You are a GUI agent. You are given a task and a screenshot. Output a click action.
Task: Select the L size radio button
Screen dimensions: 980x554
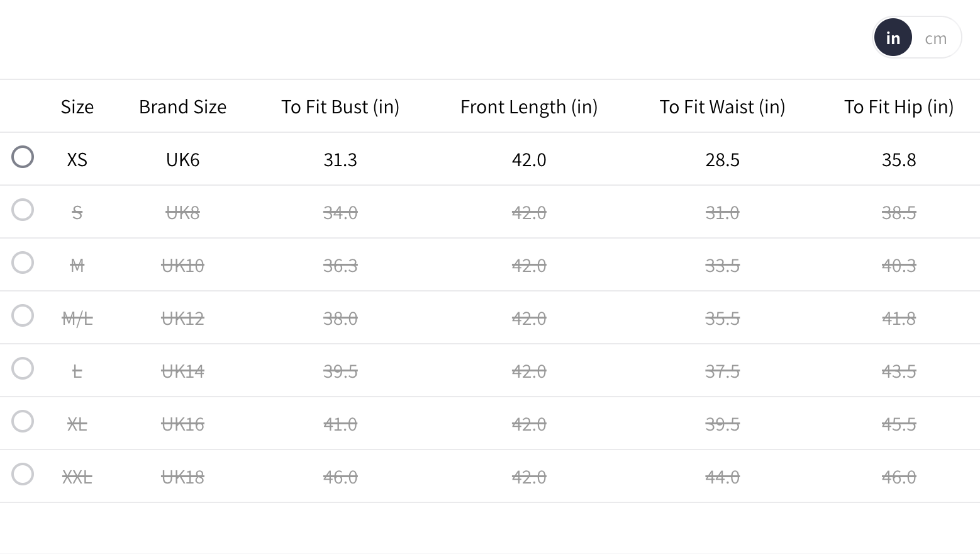pos(23,368)
